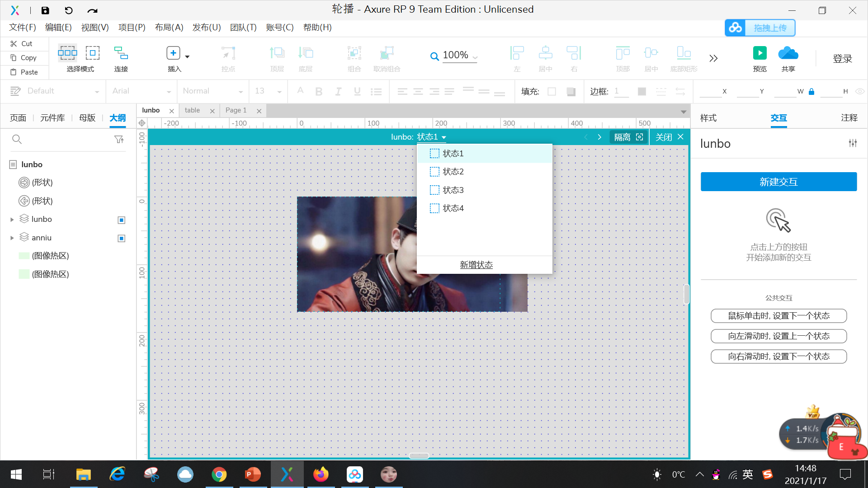The image size is (868, 488).
Task: Click the fill color swatch
Action: point(552,92)
